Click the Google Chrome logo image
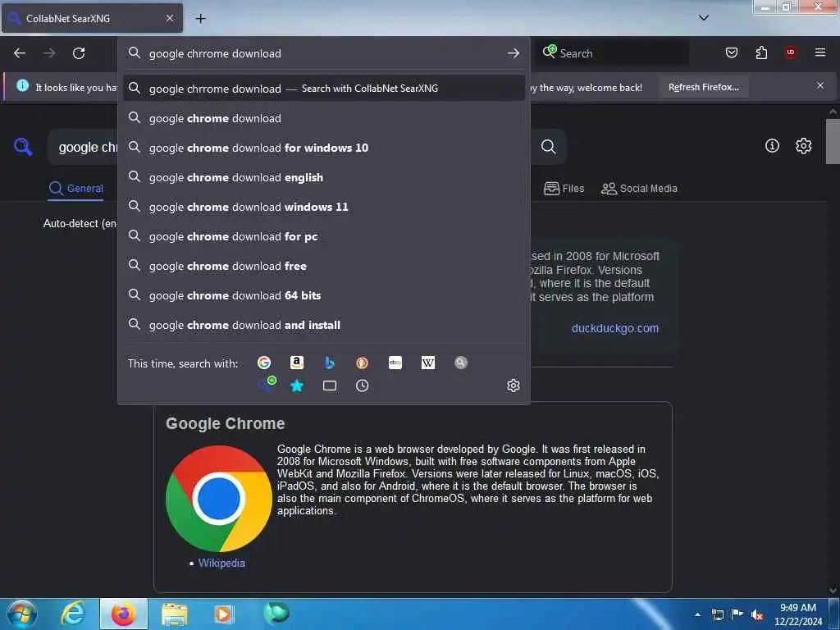This screenshot has width=840, height=630. [x=218, y=498]
